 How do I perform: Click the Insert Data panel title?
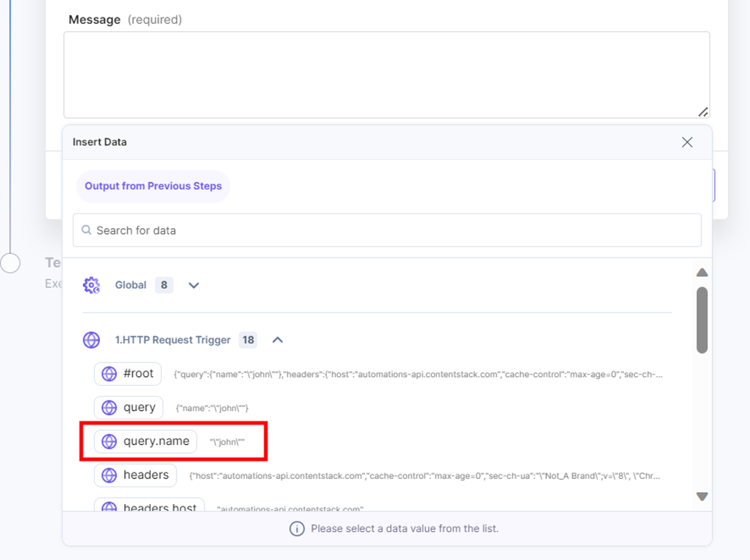(x=100, y=142)
